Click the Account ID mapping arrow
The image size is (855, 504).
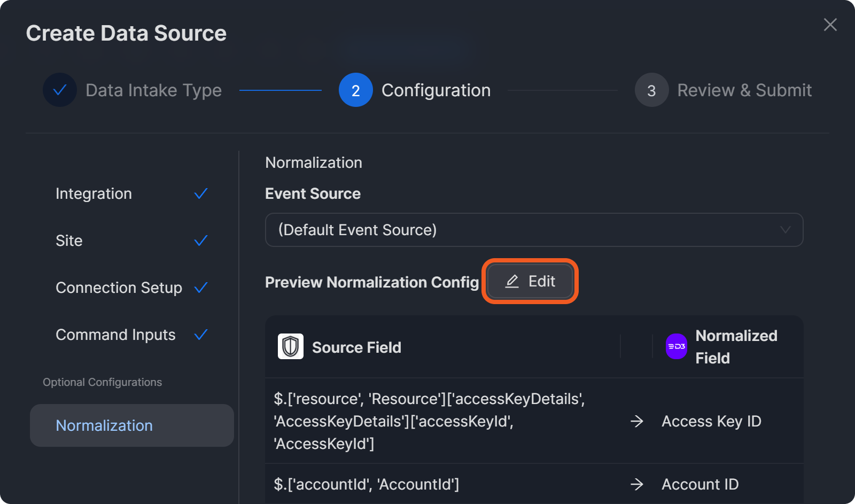[636, 484]
